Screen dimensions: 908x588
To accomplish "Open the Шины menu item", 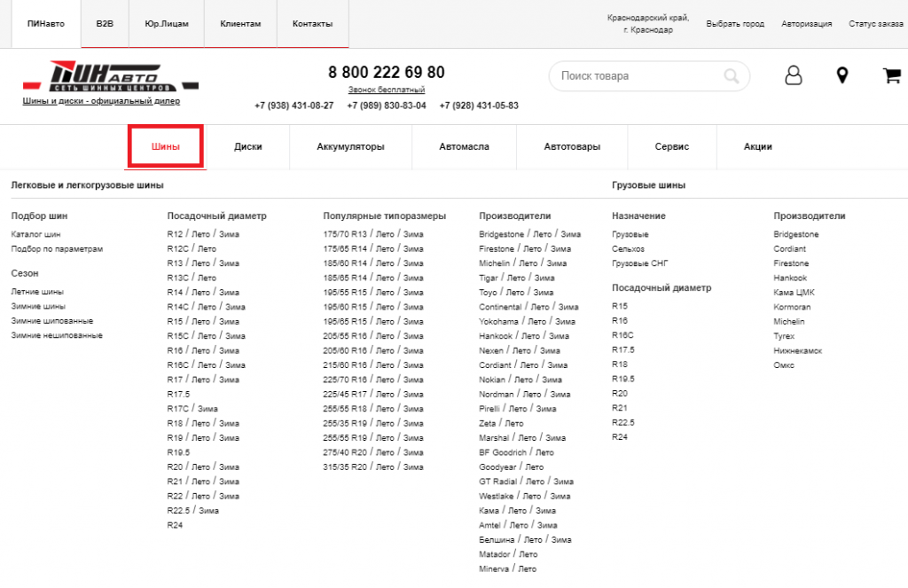I will [x=166, y=146].
